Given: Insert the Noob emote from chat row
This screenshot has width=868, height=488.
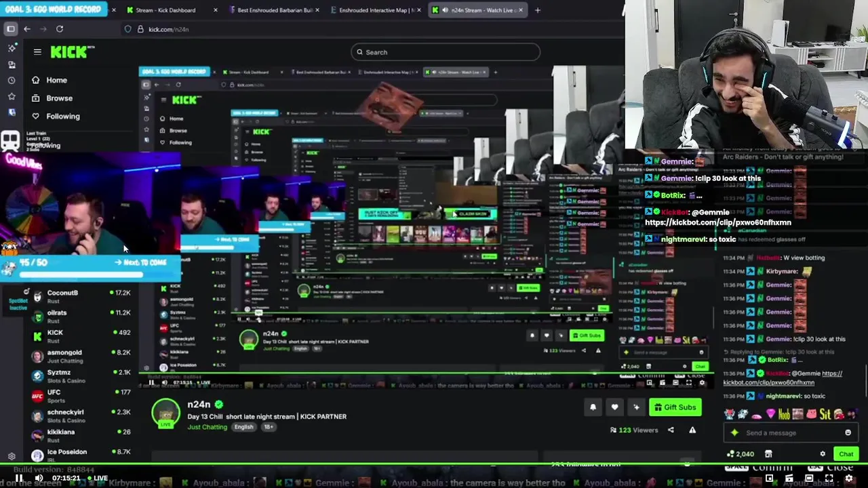Looking at the screenshot, I should pyautogui.click(x=784, y=413).
